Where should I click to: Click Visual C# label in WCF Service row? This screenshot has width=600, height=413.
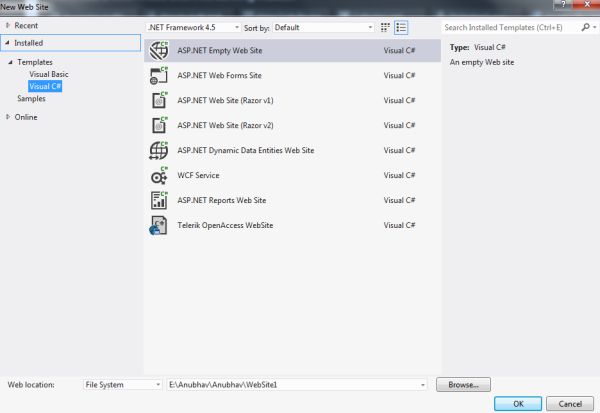pyautogui.click(x=399, y=175)
